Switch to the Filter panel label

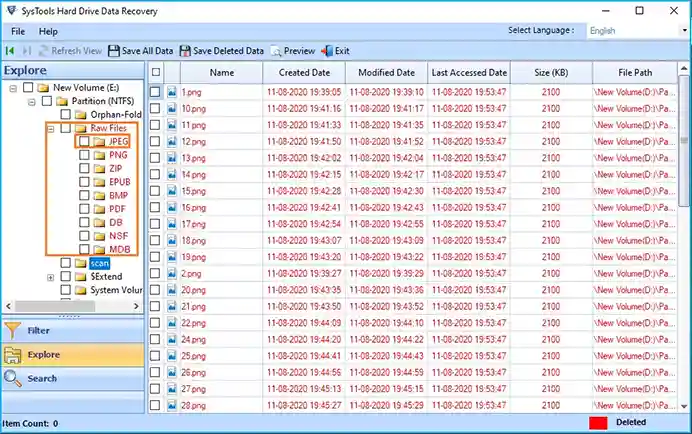pos(38,330)
